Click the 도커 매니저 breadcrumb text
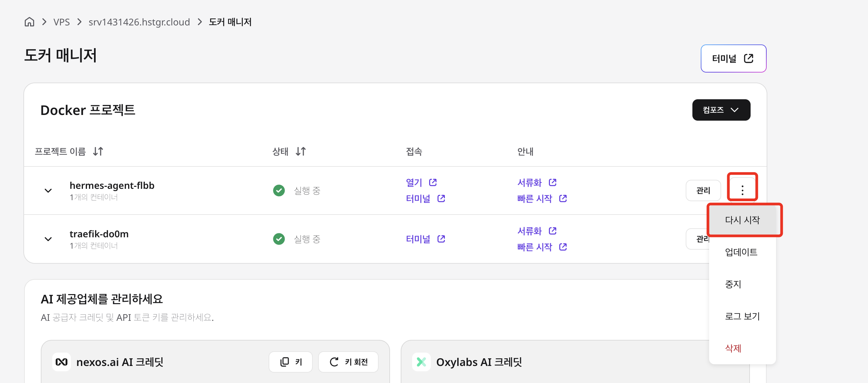The width and height of the screenshot is (868, 383). 230,22
